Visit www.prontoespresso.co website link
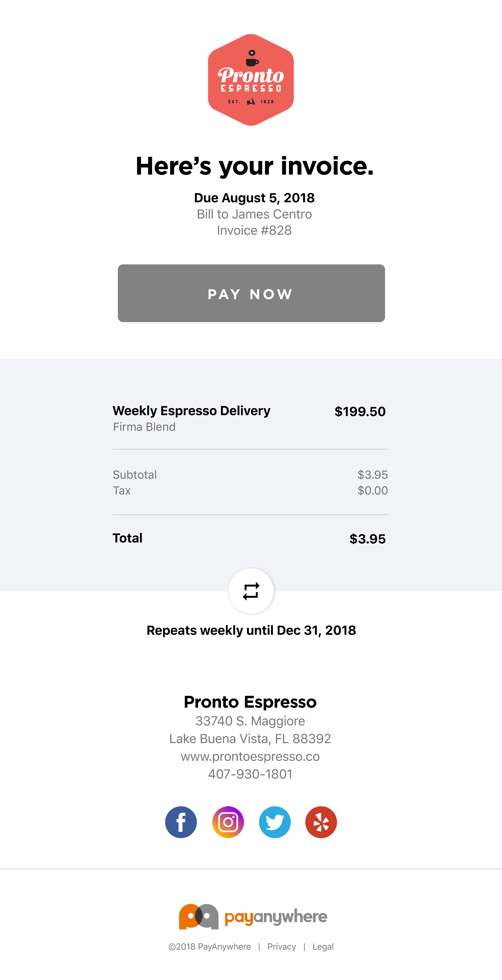 [250, 756]
